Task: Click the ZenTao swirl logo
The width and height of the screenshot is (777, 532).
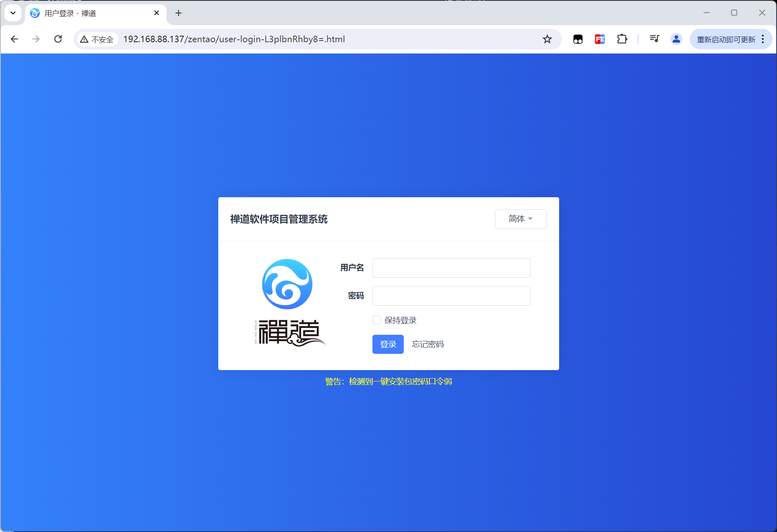Action: click(x=287, y=284)
